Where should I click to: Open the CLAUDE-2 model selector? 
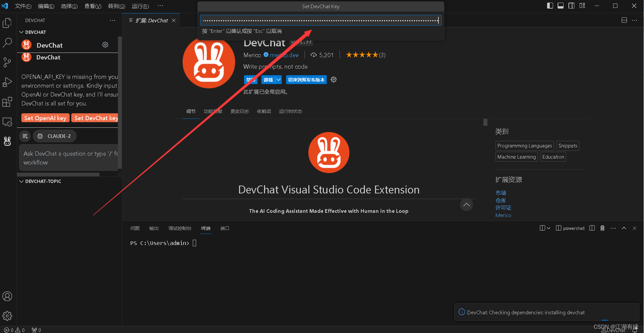pyautogui.click(x=55, y=136)
